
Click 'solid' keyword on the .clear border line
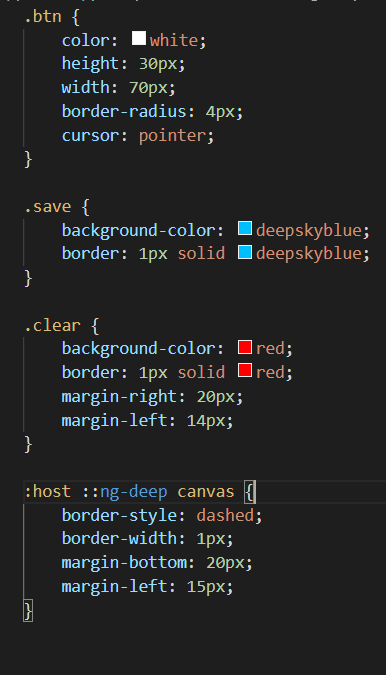(x=201, y=372)
